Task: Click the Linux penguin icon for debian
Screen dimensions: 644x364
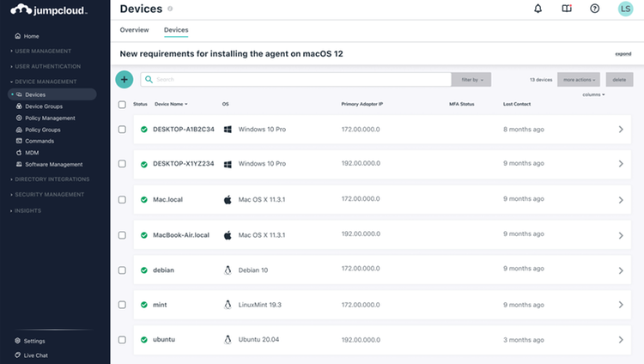Action: pos(228,270)
